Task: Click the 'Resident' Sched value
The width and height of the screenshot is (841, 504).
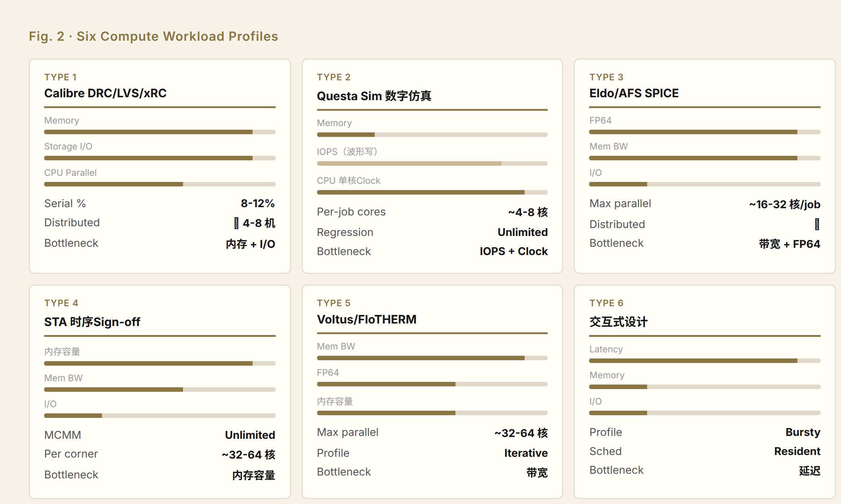Action: 797,451
